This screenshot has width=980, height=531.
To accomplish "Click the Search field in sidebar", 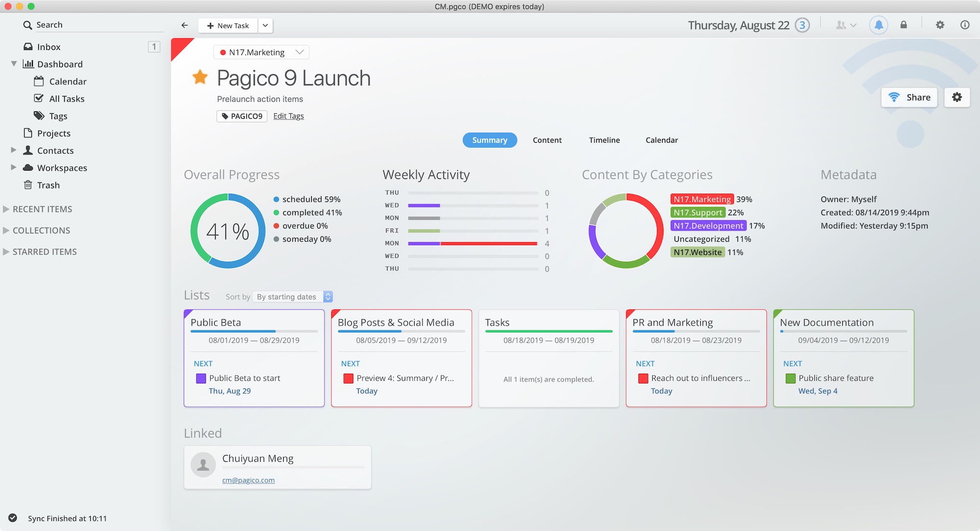I will pos(93,25).
